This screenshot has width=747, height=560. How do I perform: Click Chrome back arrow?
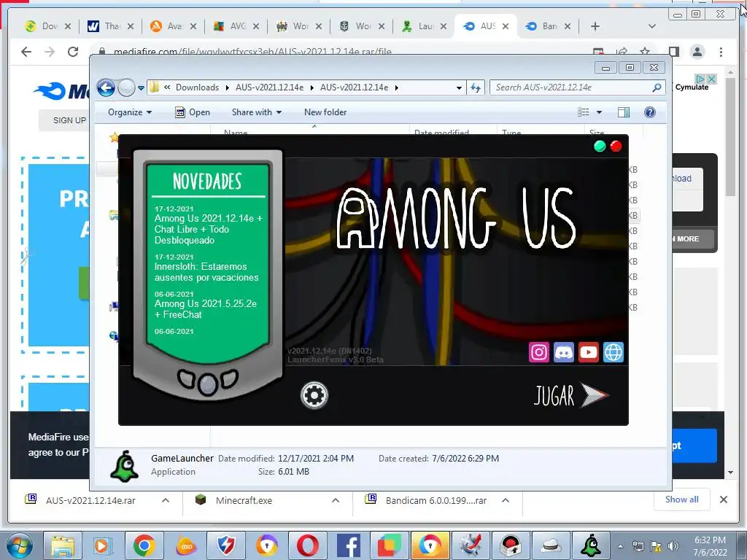26,52
